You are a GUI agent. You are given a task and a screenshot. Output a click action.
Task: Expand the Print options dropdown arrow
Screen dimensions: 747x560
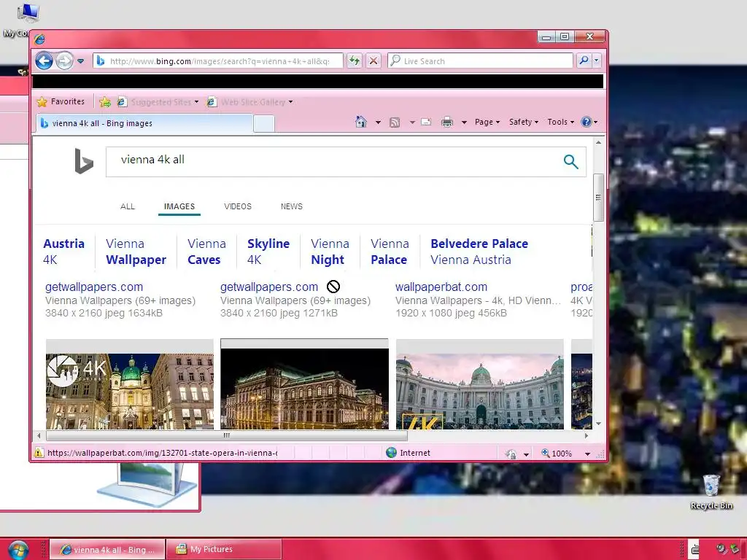point(464,122)
